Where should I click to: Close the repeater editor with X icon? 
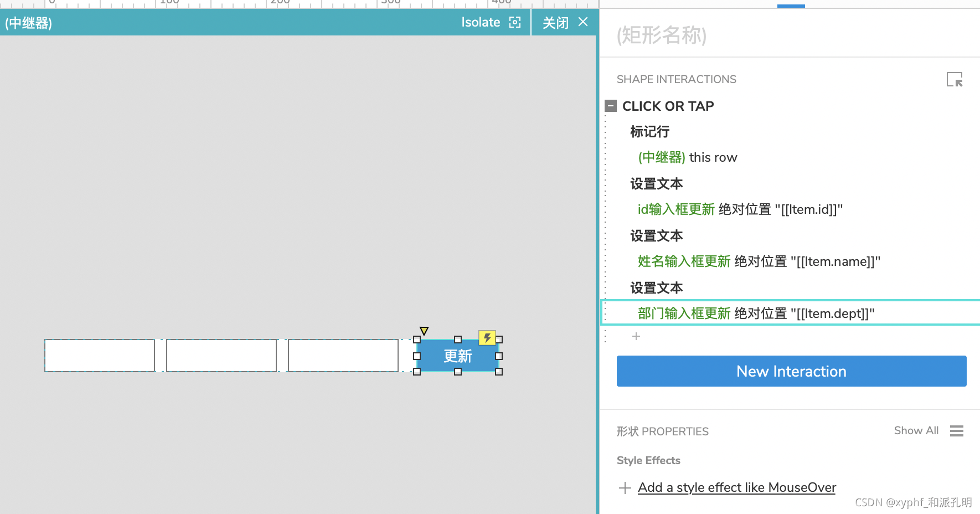(583, 22)
